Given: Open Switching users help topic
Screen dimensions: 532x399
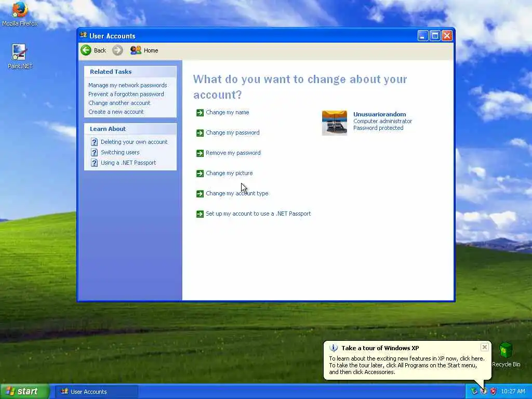Looking at the screenshot, I should pos(120,152).
